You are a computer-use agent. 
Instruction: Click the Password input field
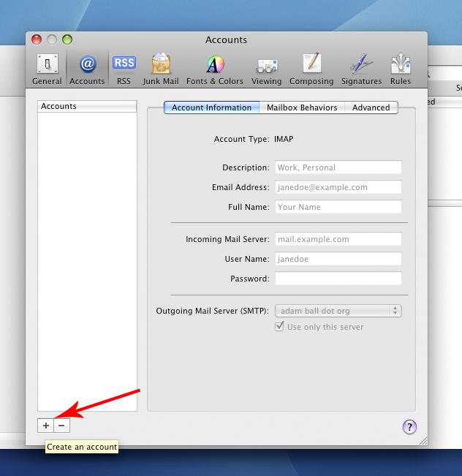(338, 279)
